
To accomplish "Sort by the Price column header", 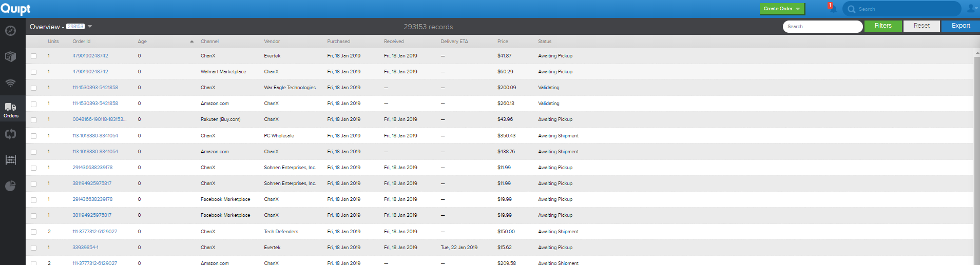I will tap(503, 42).
